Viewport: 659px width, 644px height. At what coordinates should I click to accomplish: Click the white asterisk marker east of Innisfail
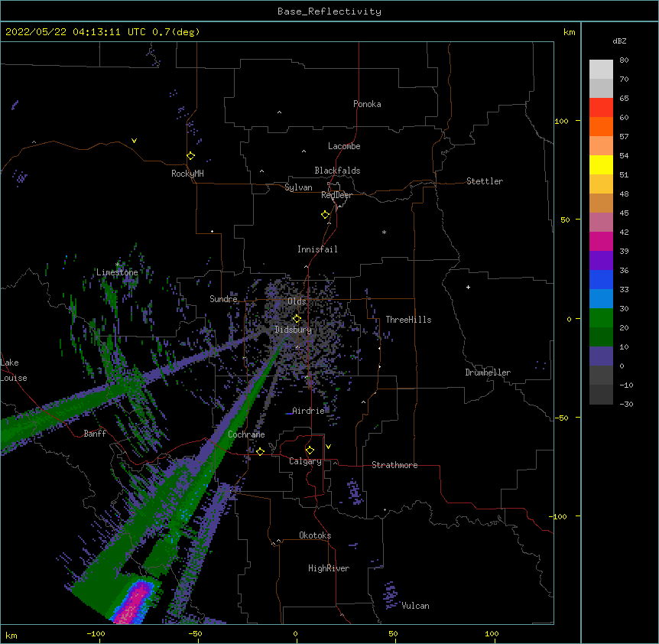coord(384,232)
